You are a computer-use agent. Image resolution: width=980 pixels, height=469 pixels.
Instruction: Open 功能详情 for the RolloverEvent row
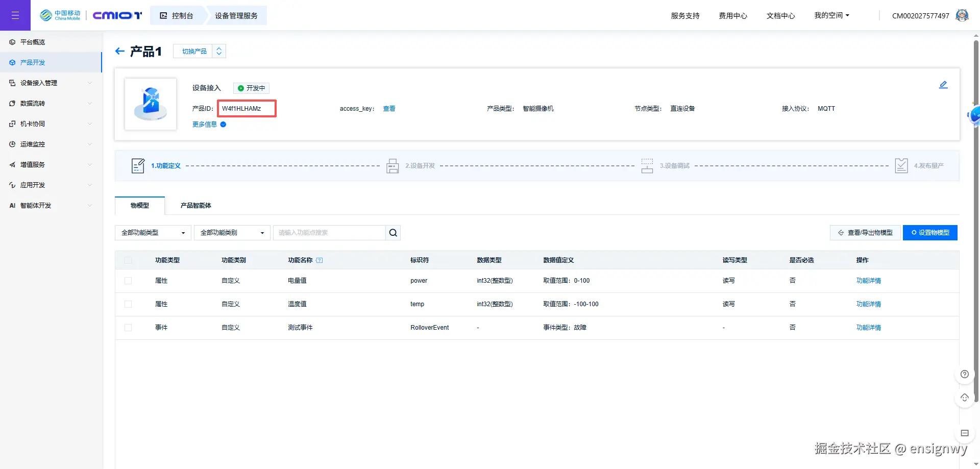(x=869, y=328)
